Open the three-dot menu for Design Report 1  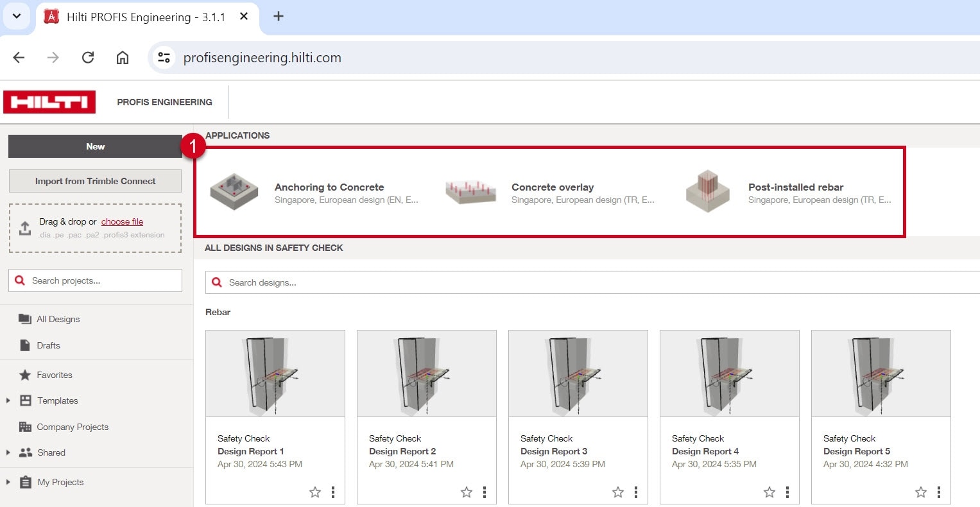pos(333,492)
